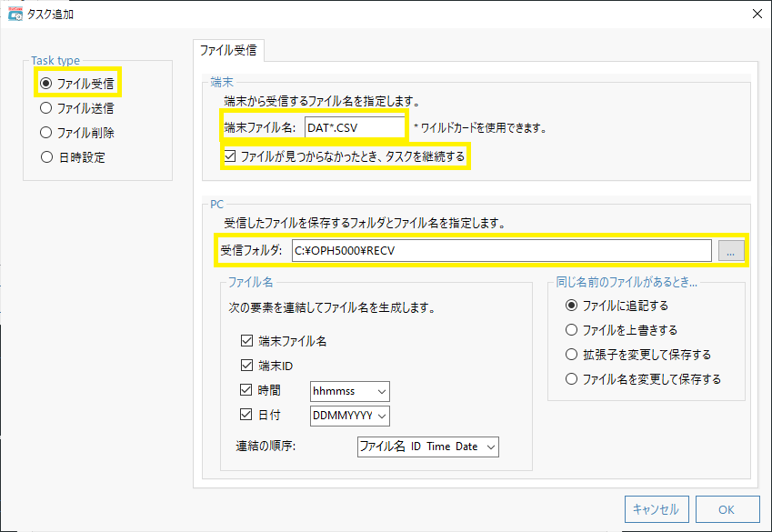
Task: Click the Task type group label
Action: pyautogui.click(x=55, y=61)
